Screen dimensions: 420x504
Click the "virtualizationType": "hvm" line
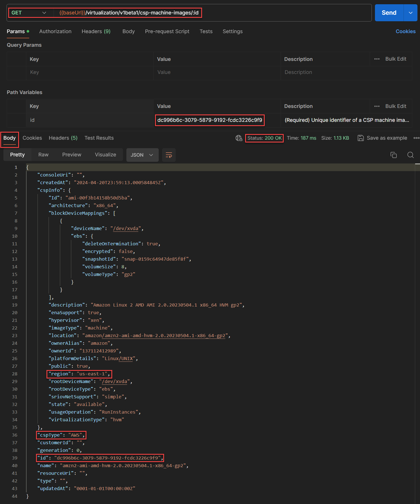click(x=86, y=420)
